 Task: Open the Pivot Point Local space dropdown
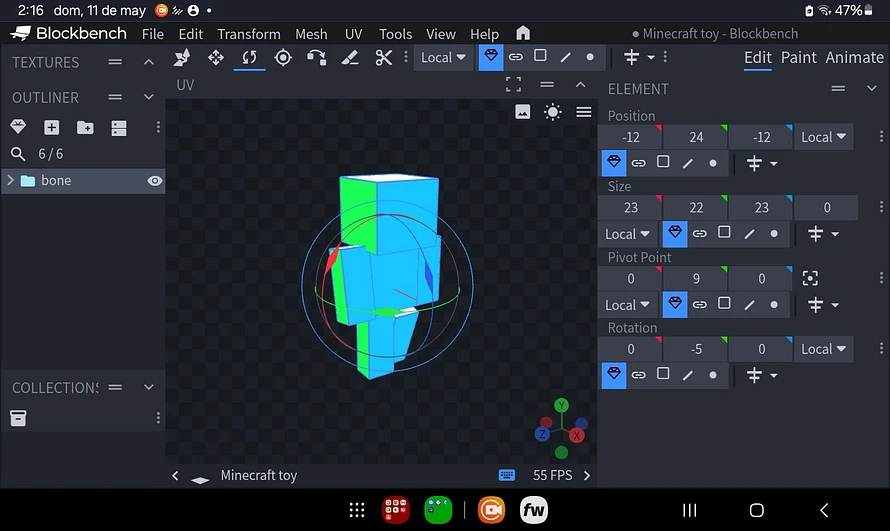(x=627, y=305)
